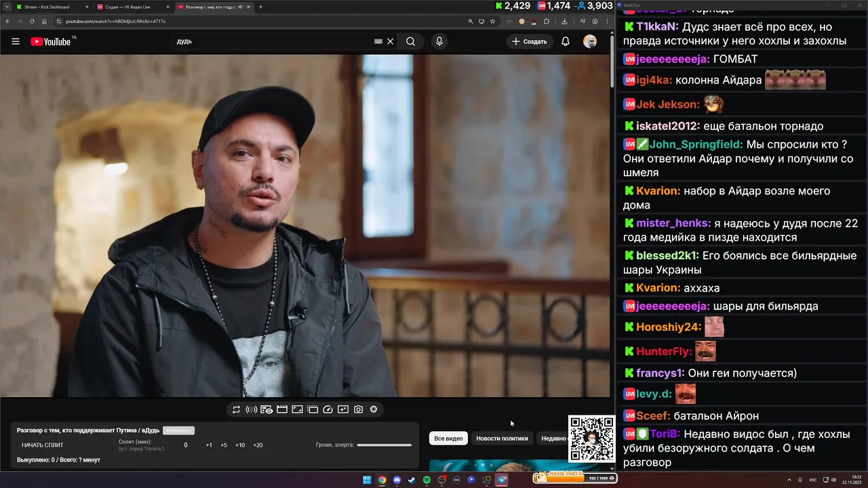Open browser downloads icon
The width and height of the screenshot is (868, 488).
564,21
